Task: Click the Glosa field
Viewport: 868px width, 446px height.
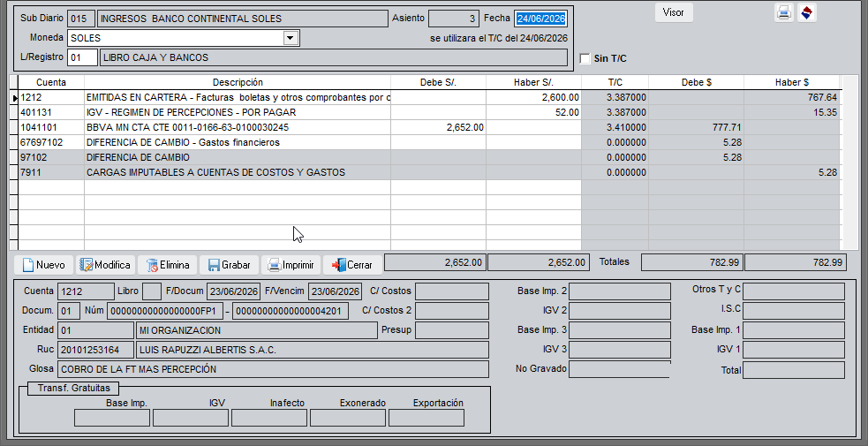Action: 274,369
